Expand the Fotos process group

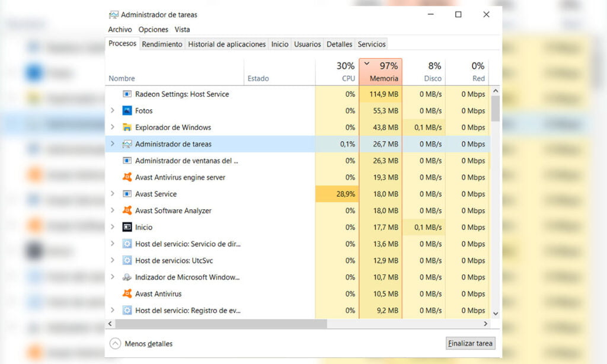[113, 110]
